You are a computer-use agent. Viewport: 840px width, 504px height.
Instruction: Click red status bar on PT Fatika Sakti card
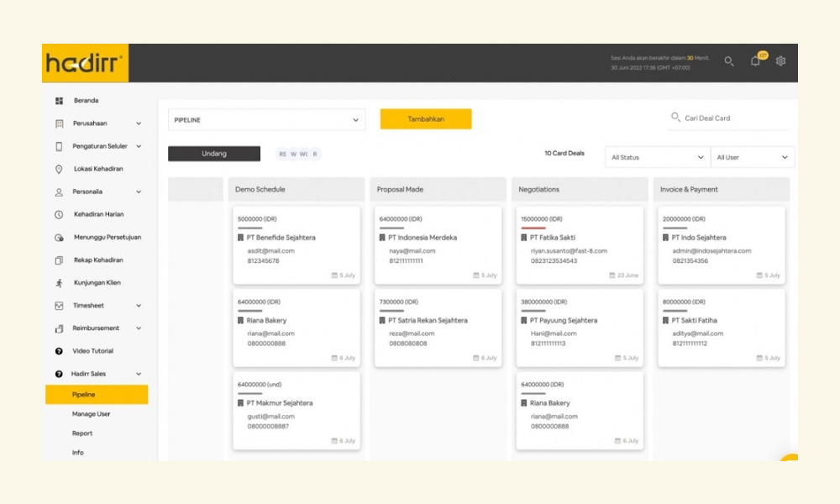[x=533, y=228]
